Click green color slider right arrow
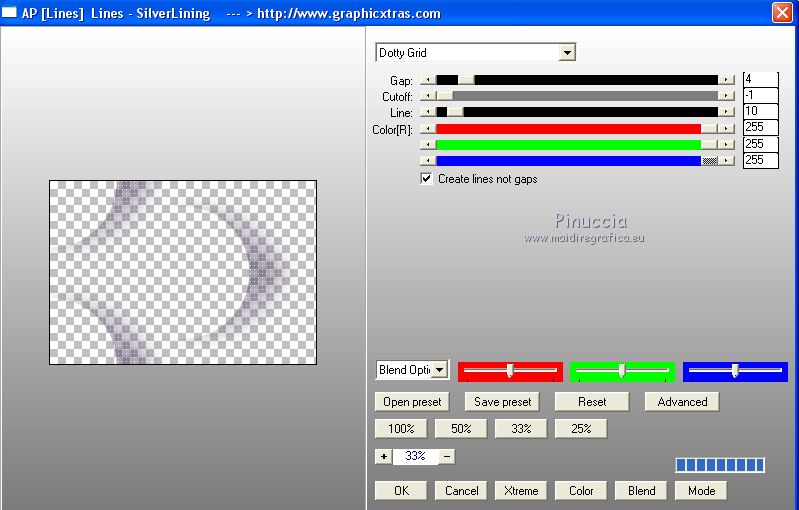 [726, 145]
